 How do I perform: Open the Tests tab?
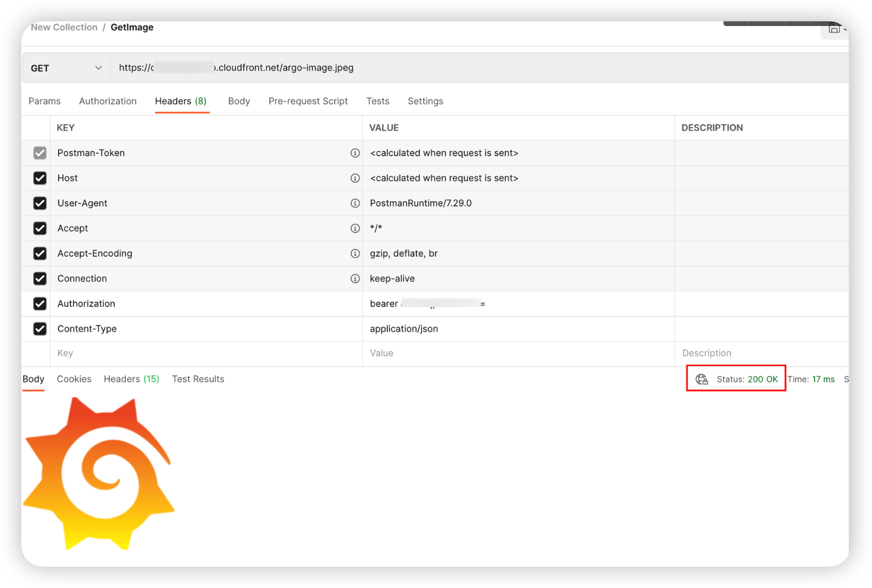pos(378,101)
